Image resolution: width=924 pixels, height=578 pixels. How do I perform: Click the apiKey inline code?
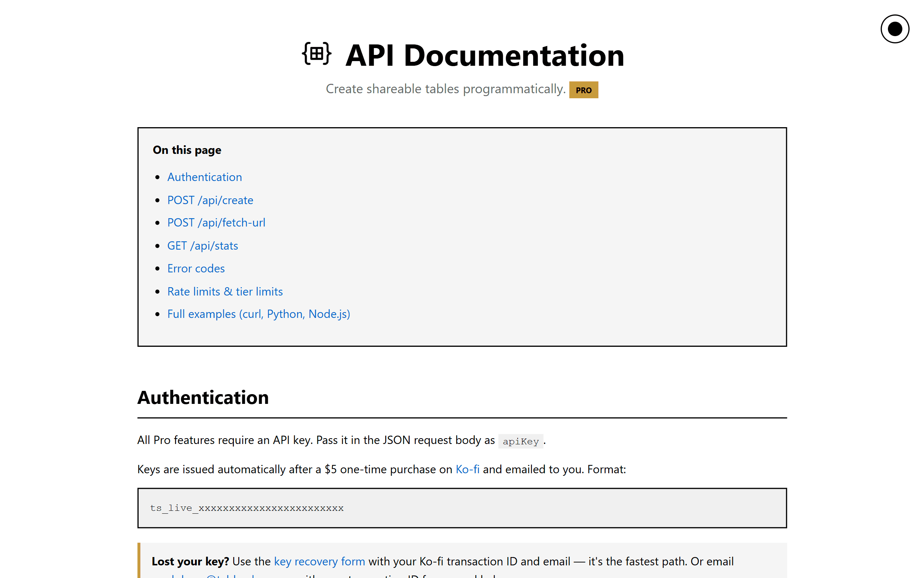pos(521,441)
